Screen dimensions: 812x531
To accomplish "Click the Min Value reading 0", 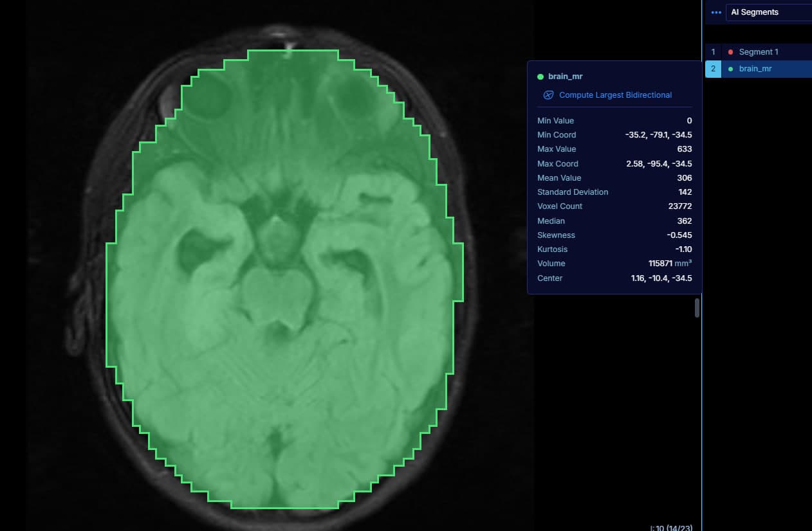I will click(689, 121).
